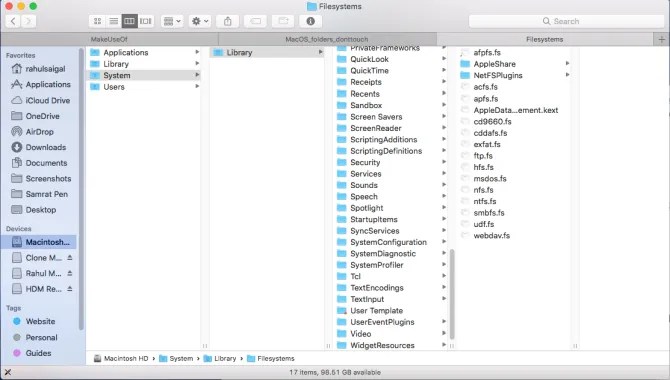Go back with the back arrow button

coord(13,21)
